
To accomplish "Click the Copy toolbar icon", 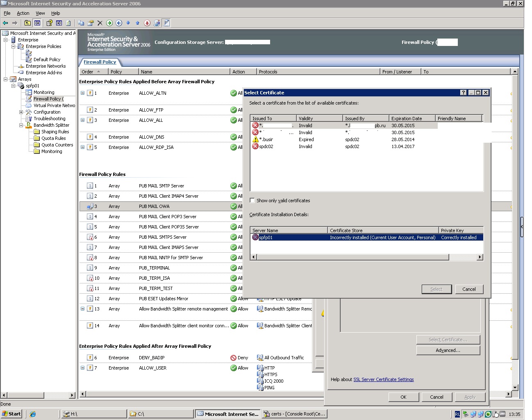I will 81,23.
